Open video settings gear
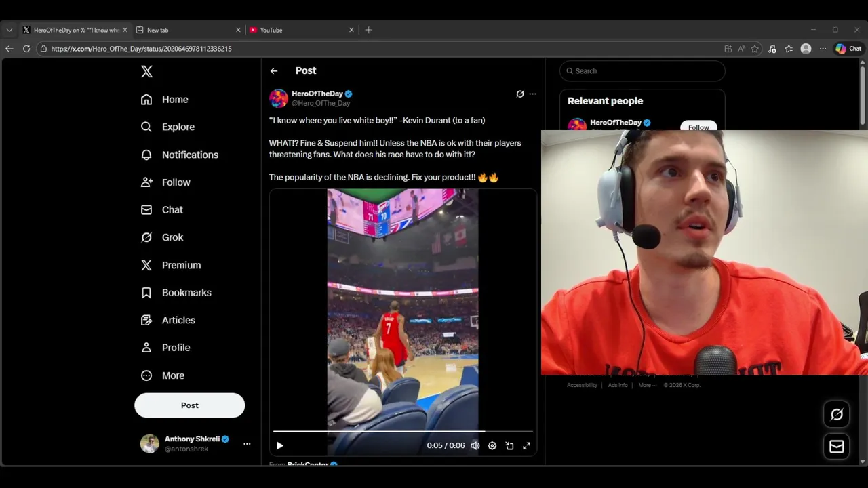 (492, 445)
